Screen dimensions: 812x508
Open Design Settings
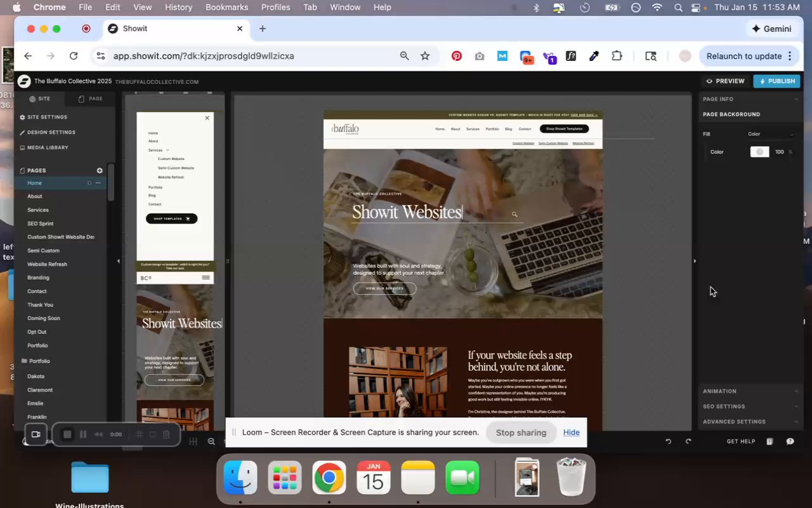(47, 132)
